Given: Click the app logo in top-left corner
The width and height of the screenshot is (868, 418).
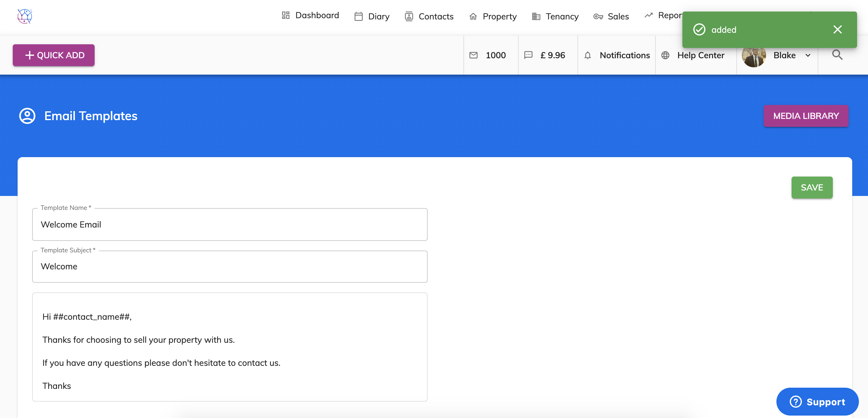Looking at the screenshot, I should (25, 16).
